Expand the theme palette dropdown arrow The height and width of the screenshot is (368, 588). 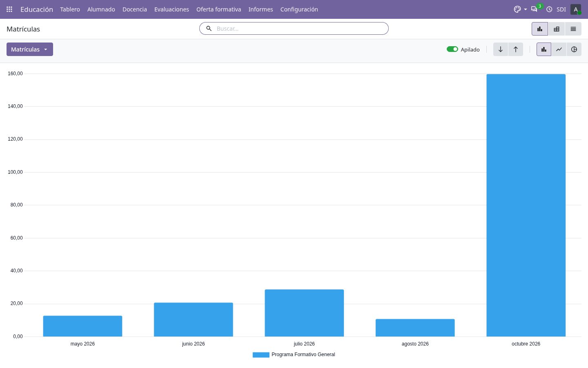click(x=525, y=9)
